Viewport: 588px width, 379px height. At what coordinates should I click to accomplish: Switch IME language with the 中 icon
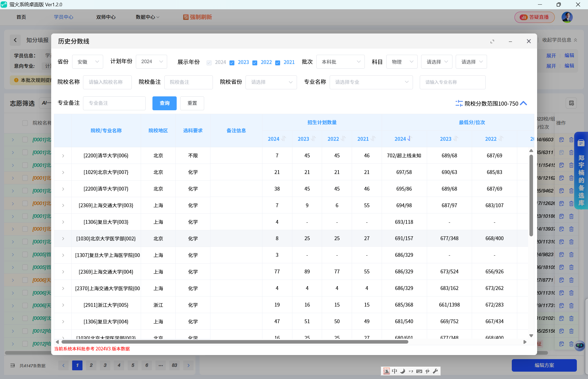tap(394, 371)
